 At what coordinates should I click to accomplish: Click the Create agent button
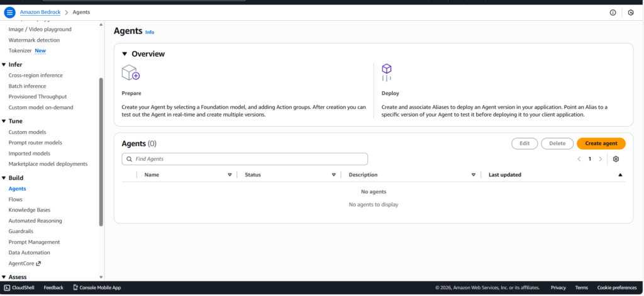(601, 144)
